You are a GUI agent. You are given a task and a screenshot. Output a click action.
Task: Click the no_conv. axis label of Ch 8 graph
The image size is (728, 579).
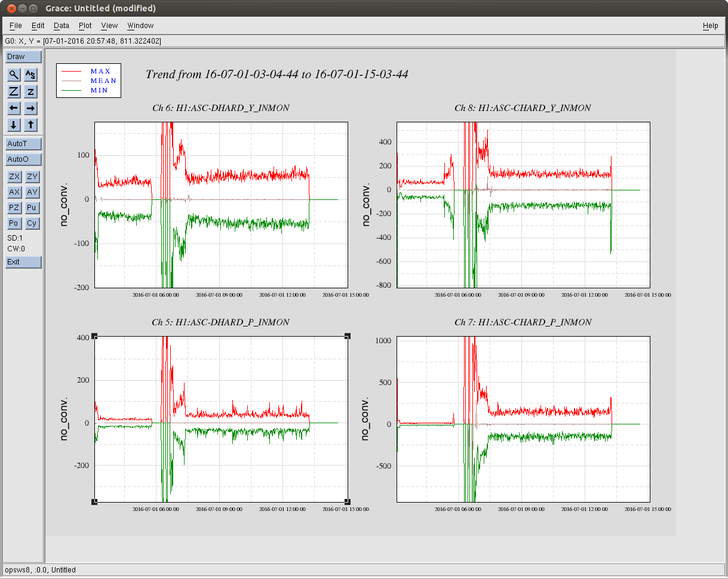point(366,204)
